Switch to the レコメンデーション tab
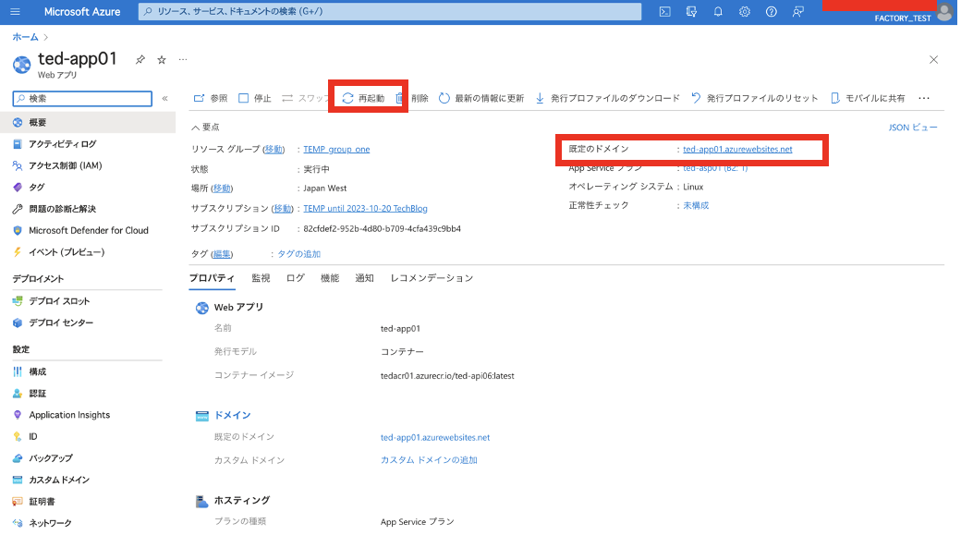This screenshot has width=961, height=560. 432,278
